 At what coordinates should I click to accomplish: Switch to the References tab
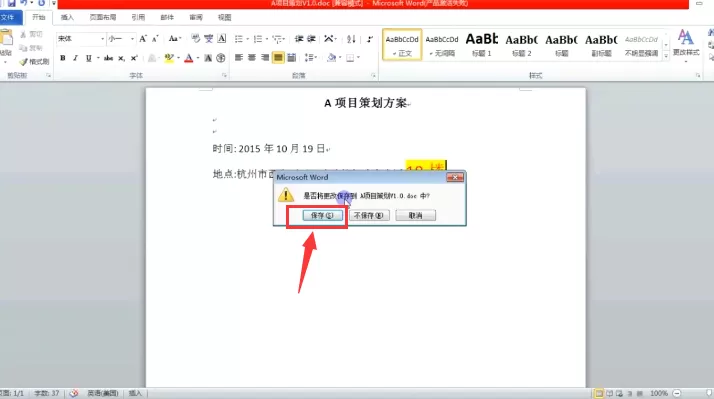click(x=138, y=17)
